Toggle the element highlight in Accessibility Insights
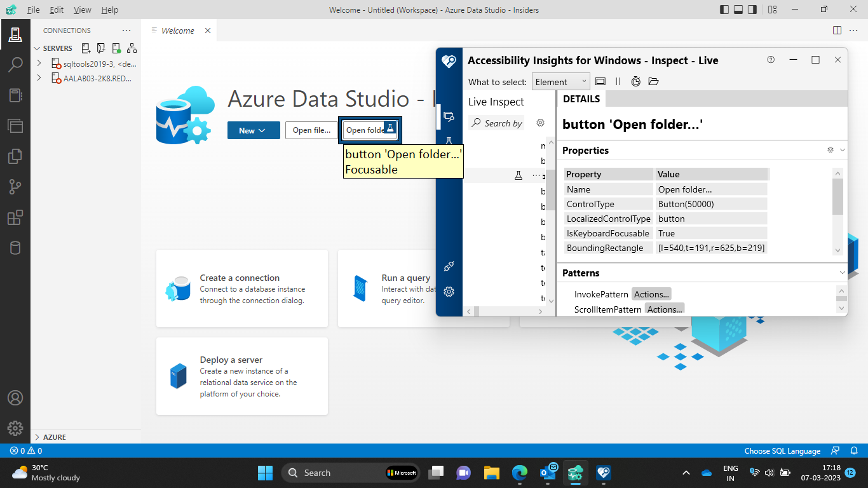Screen dimensions: 868x488 click(600, 81)
